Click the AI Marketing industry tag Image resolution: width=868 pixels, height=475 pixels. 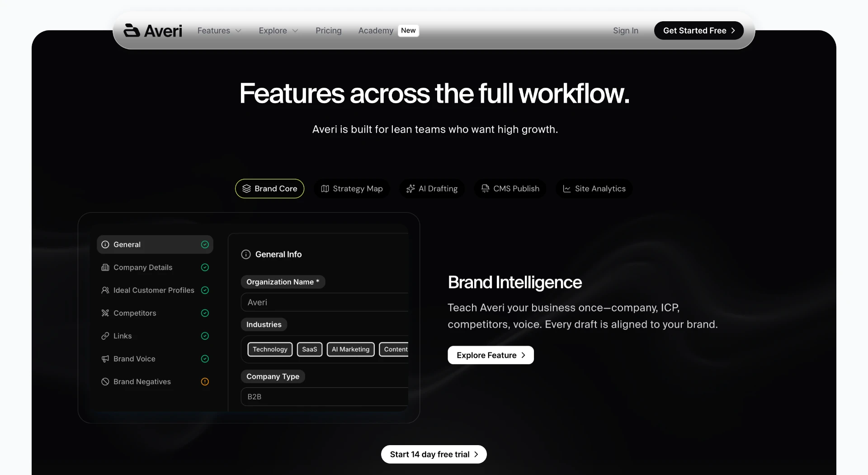pos(351,349)
